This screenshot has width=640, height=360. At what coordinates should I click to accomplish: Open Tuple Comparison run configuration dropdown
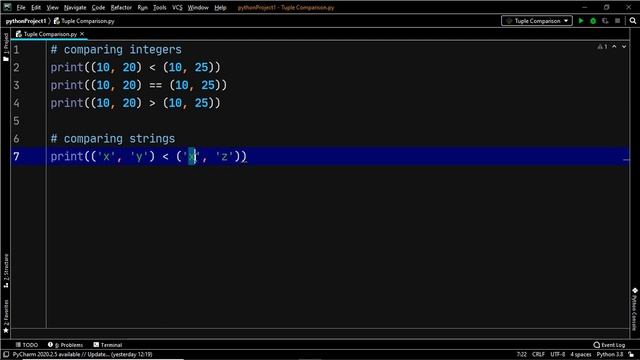click(x=537, y=21)
